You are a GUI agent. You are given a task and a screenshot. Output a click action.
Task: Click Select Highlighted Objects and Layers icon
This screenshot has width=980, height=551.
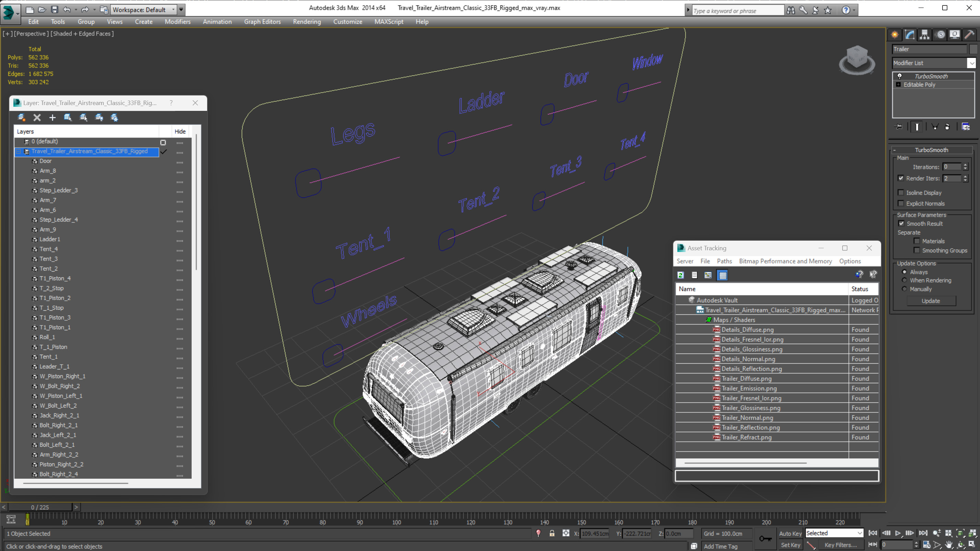click(x=68, y=117)
